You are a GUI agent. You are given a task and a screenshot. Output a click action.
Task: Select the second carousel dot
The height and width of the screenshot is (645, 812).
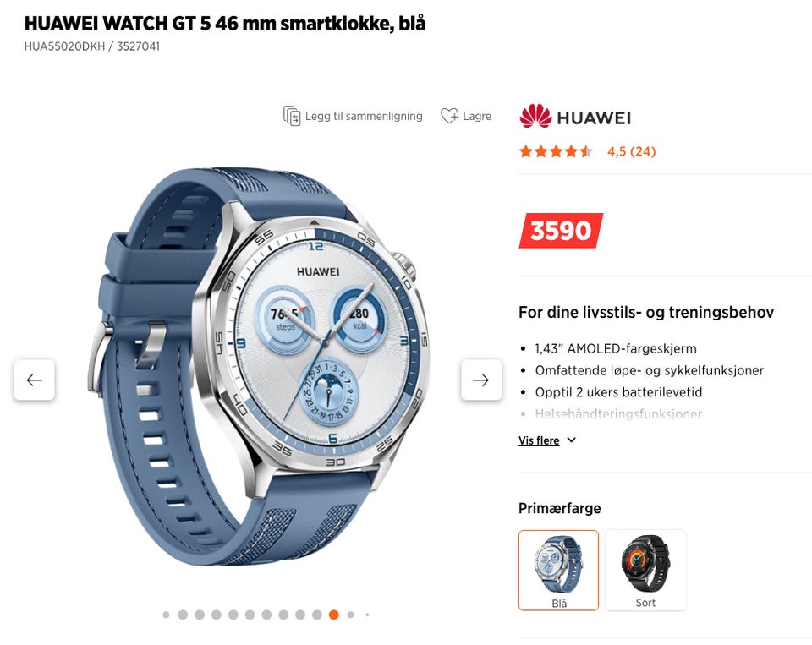(183, 615)
